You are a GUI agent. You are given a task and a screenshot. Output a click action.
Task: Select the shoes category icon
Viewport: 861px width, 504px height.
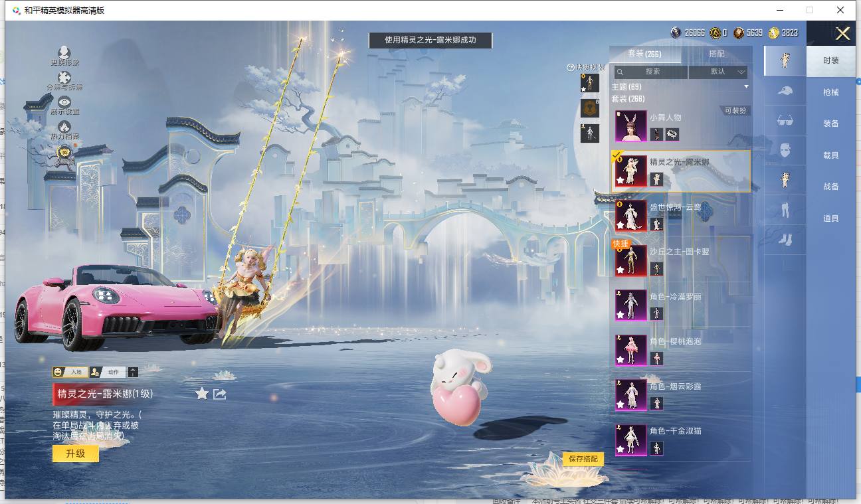tap(785, 239)
